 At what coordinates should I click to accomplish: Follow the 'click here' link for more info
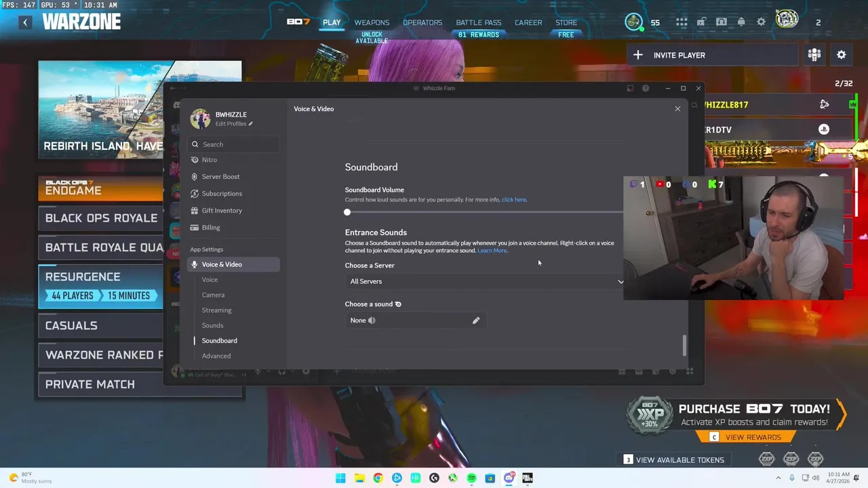point(514,200)
